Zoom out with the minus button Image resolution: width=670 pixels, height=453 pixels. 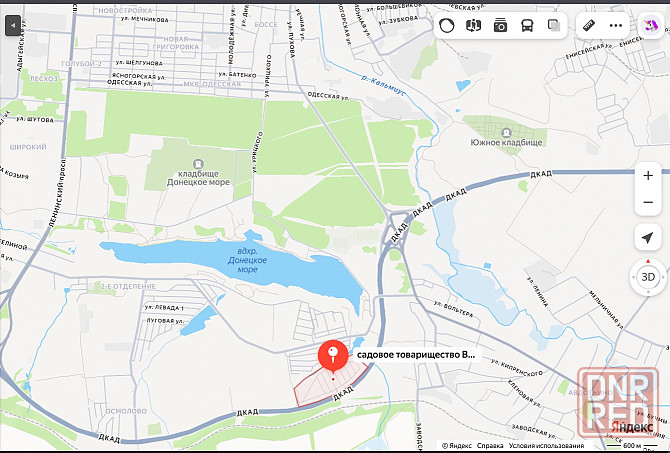[x=648, y=202]
